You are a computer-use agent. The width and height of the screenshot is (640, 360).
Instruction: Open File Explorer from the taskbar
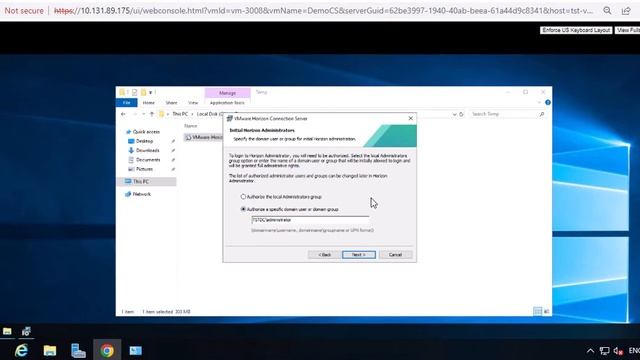[x=50, y=350]
